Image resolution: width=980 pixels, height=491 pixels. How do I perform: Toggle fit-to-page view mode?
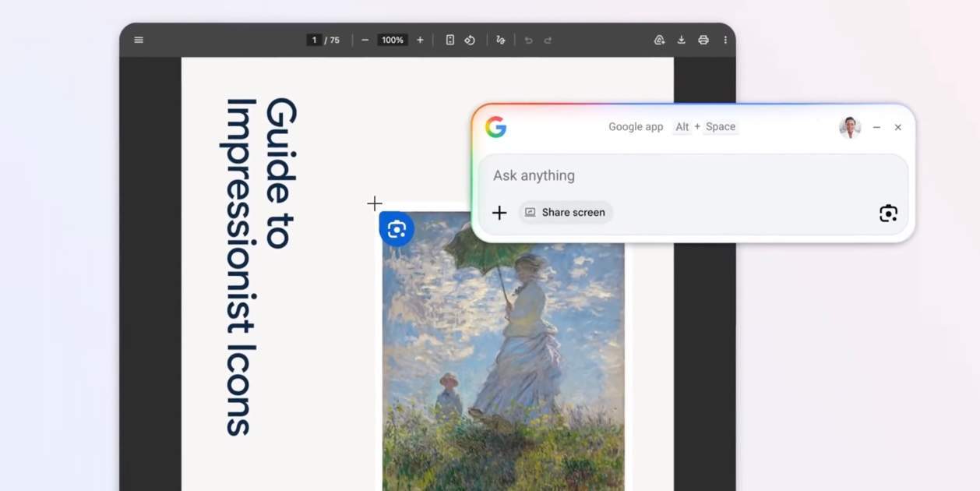pos(449,40)
